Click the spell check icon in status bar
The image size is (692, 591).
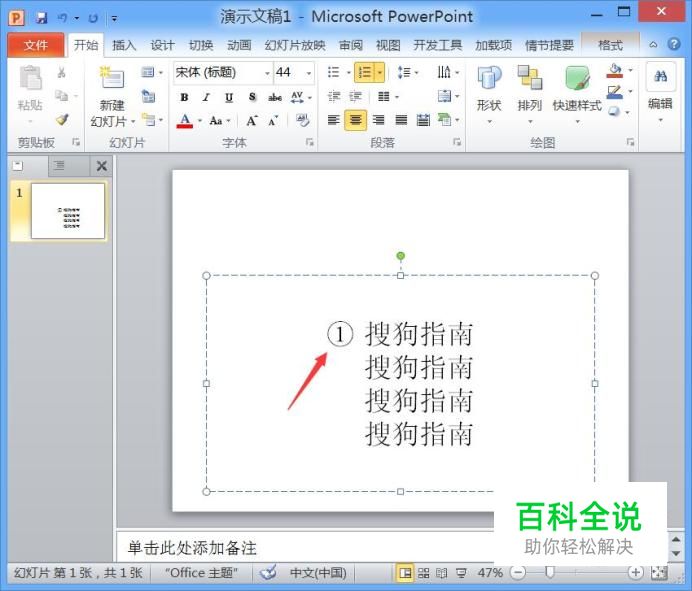coord(268,572)
